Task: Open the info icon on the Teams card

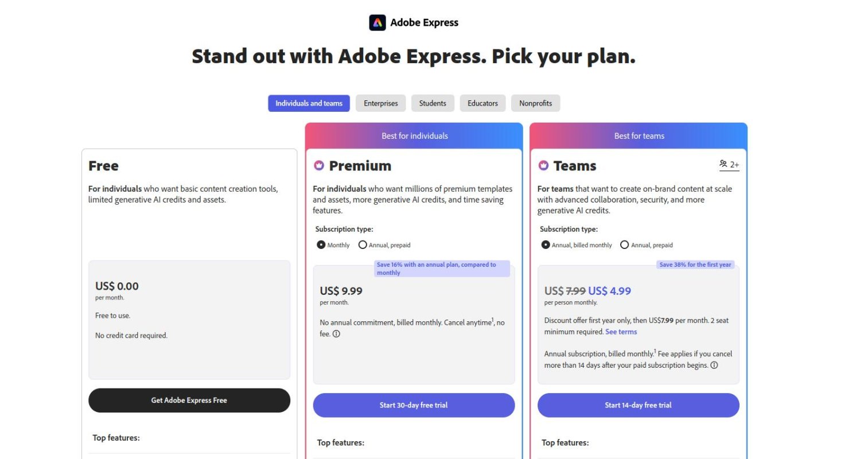Action: coord(714,365)
